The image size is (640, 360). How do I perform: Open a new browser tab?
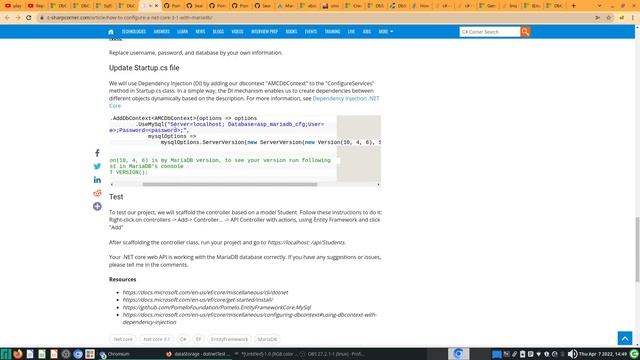point(573,6)
